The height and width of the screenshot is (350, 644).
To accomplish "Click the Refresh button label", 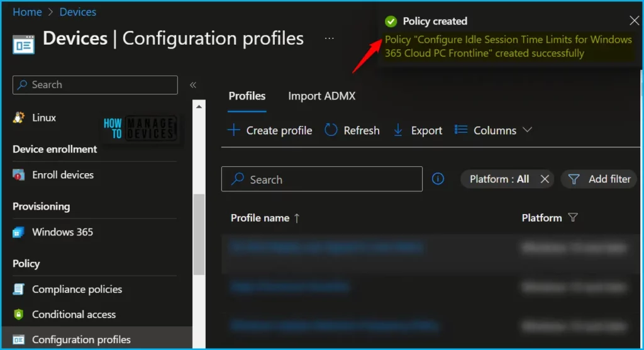I will click(362, 130).
